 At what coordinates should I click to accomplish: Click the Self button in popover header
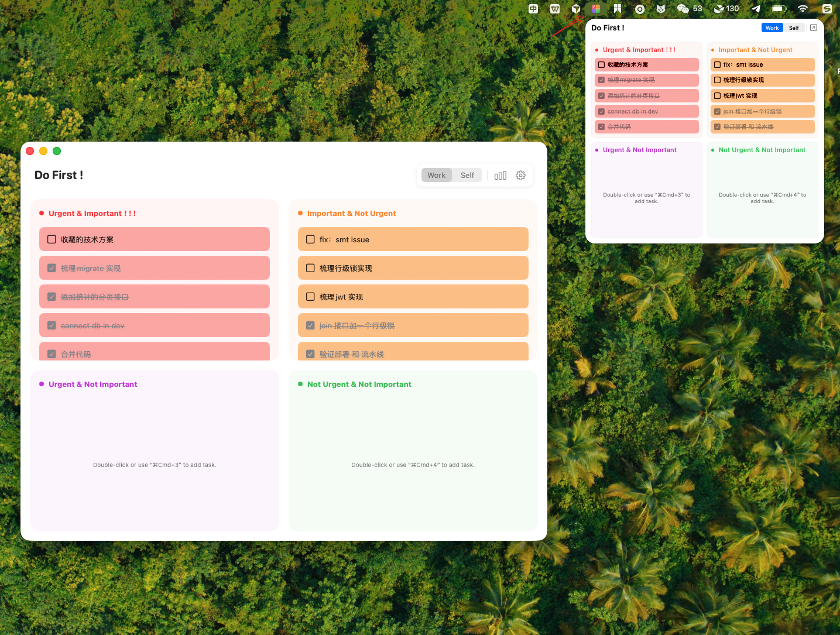point(794,27)
